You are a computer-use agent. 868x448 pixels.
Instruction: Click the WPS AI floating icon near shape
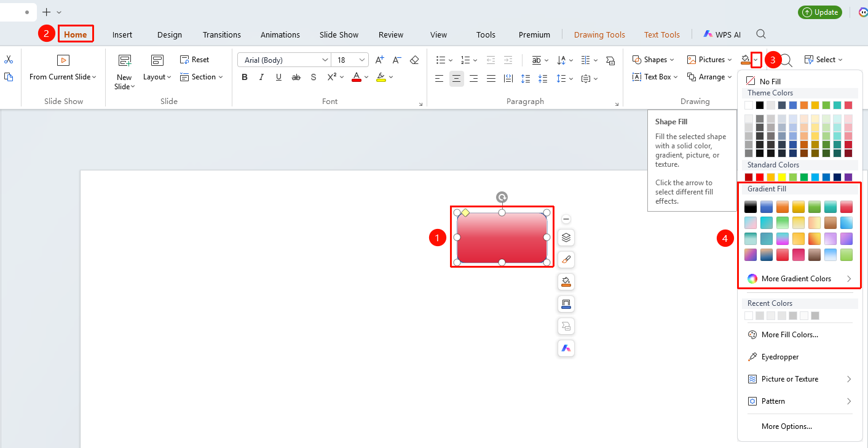tap(566, 348)
